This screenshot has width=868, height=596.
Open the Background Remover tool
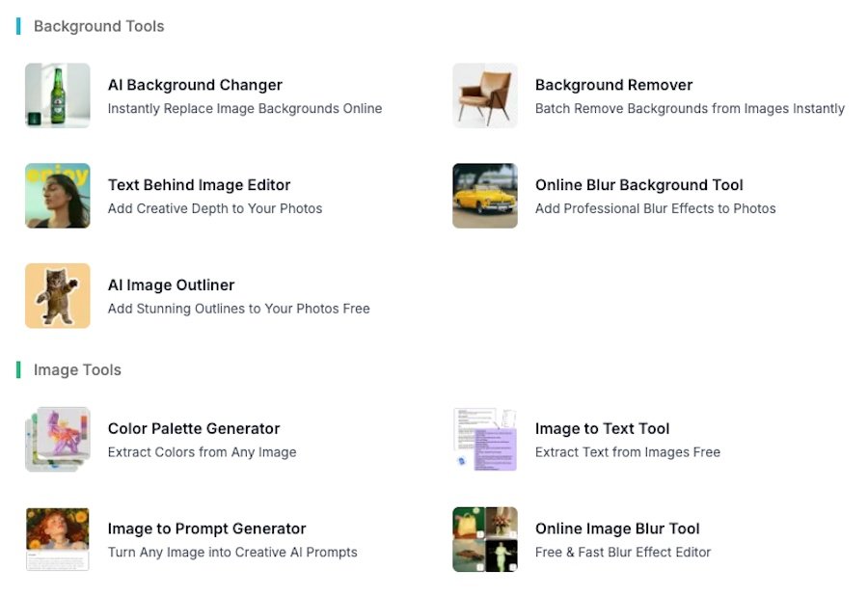(614, 85)
